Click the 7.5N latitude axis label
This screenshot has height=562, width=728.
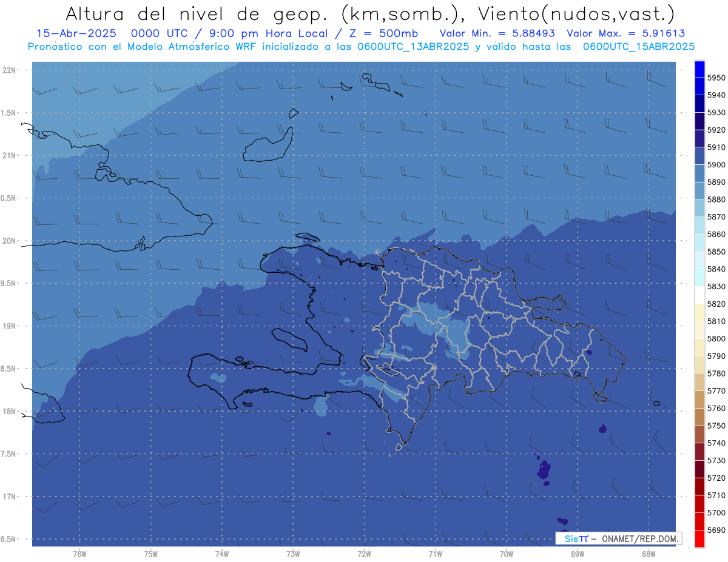8,454
